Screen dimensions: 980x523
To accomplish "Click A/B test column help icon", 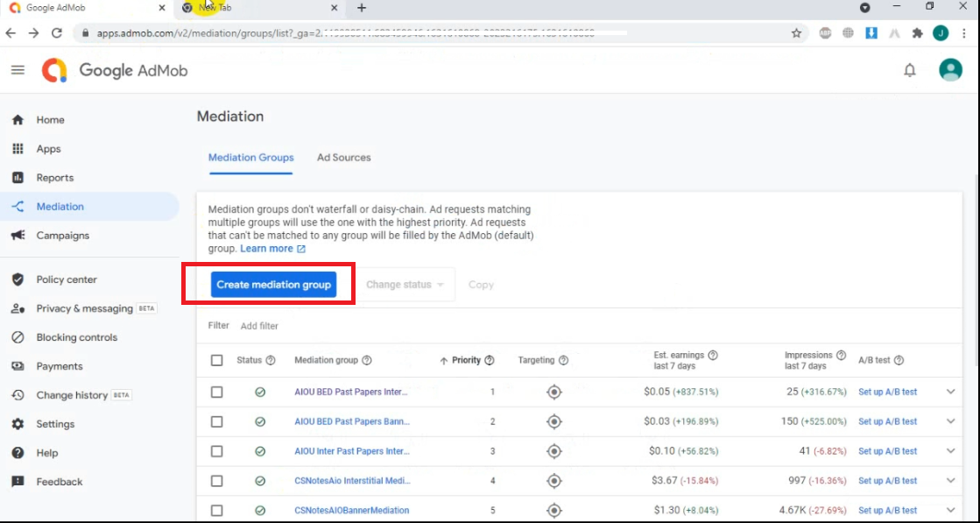I will click(899, 360).
